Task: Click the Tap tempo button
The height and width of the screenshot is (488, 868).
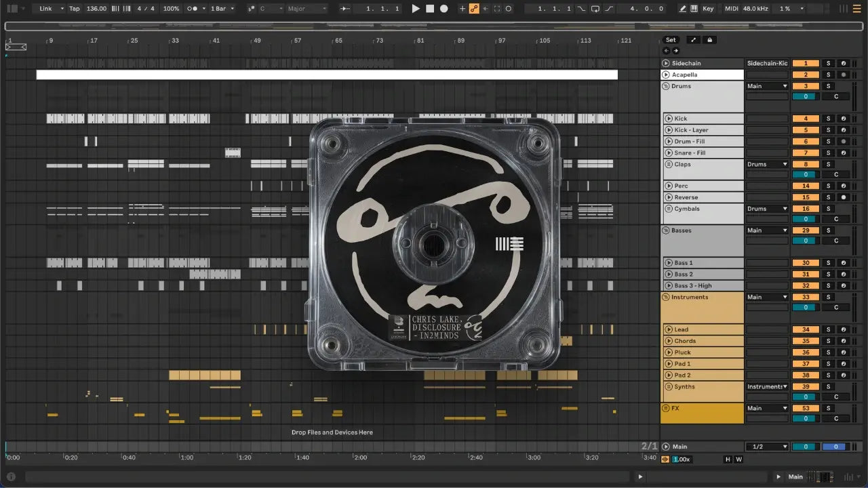Action: (x=75, y=9)
